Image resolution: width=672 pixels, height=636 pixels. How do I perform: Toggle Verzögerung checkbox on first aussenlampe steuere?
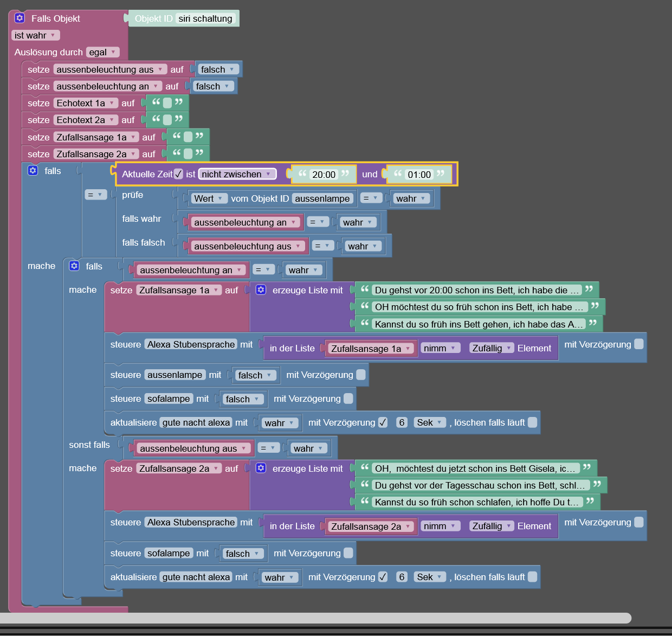click(x=361, y=375)
